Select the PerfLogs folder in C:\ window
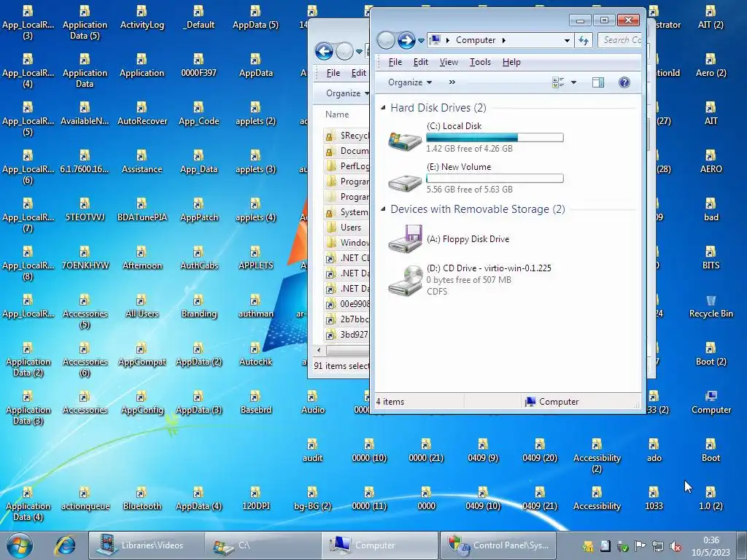747x560 pixels. point(347,166)
